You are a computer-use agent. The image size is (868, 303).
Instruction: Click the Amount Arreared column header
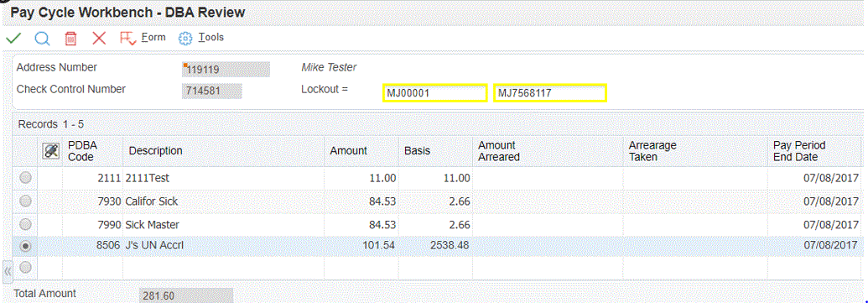click(x=548, y=151)
